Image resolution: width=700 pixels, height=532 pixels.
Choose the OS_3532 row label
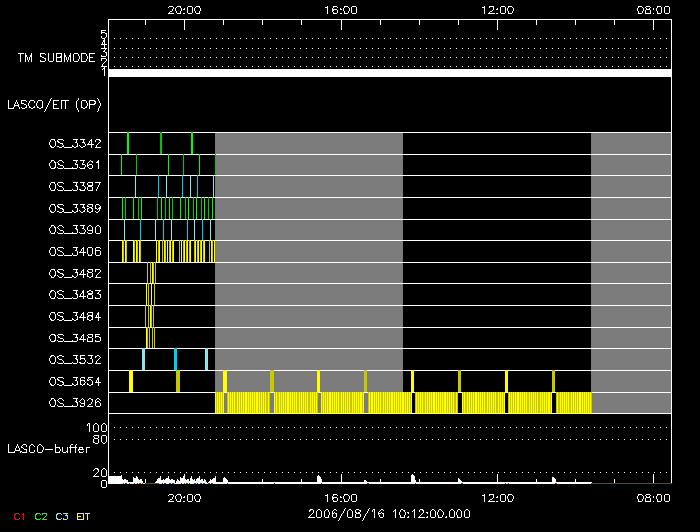click(x=74, y=359)
